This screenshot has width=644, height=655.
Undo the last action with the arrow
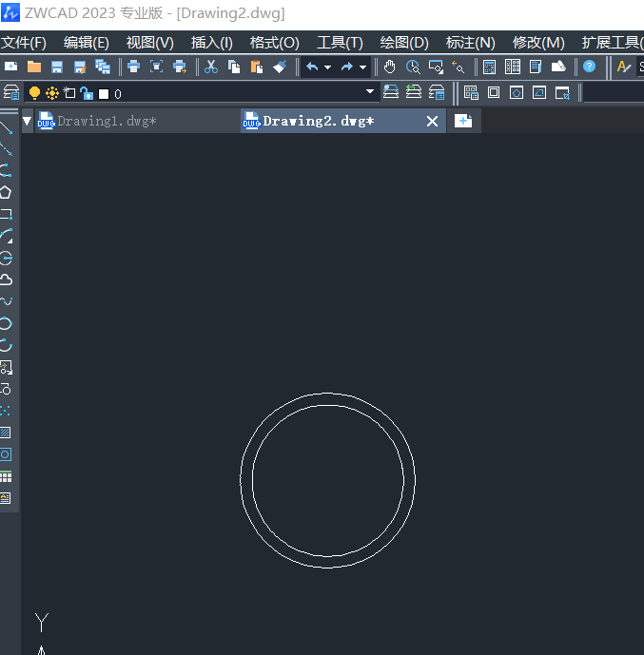click(x=312, y=67)
